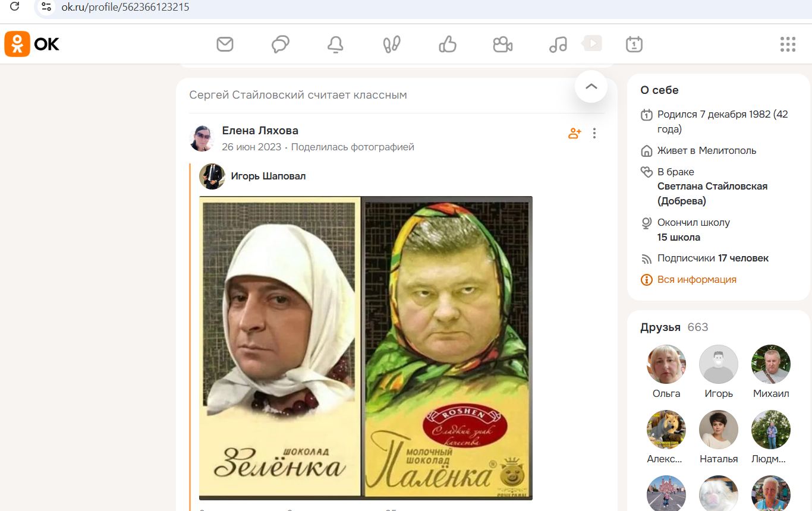Open Светлана Стайловская (Добрева) spouse link
Screen dimensions: 812x511
[x=712, y=194]
